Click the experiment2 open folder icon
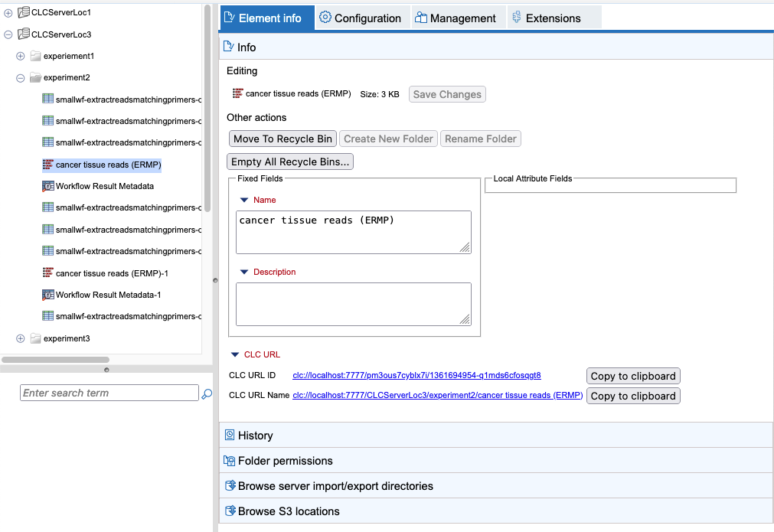This screenshot has height=532, width=774. point(34,77)
